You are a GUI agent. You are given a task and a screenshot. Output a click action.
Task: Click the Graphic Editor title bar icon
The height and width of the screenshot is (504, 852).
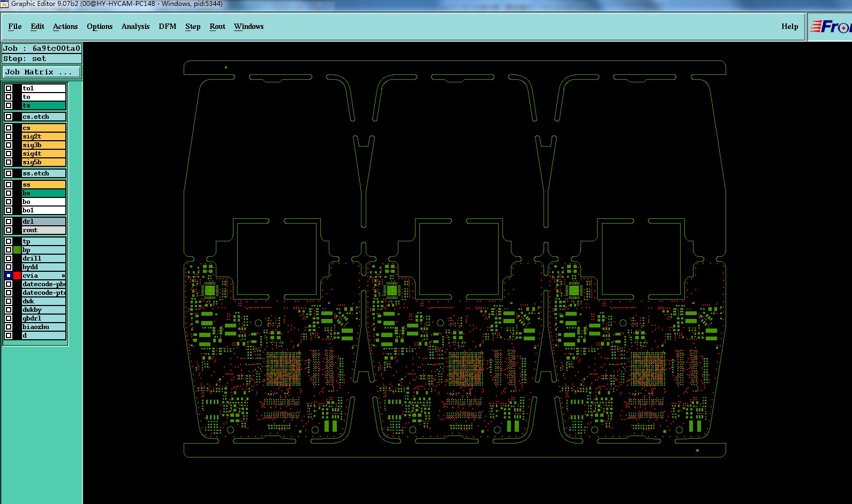[5, 4]
